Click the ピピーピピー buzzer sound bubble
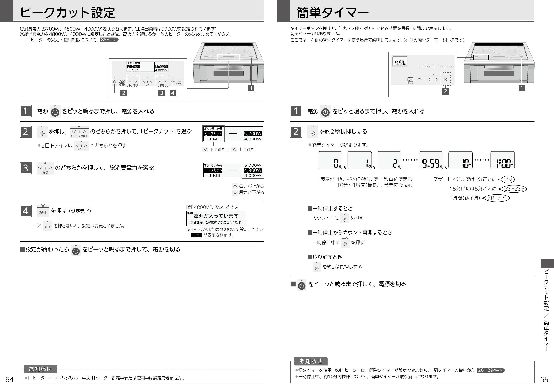 click(x=495, y=198)
